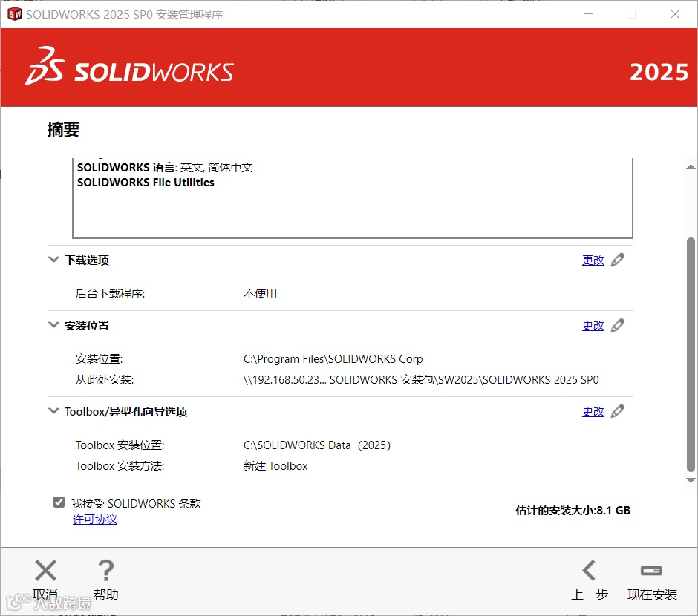Click 更改 link for Toolbox options
The image size is (698, 616).
(x=593, y=411)
